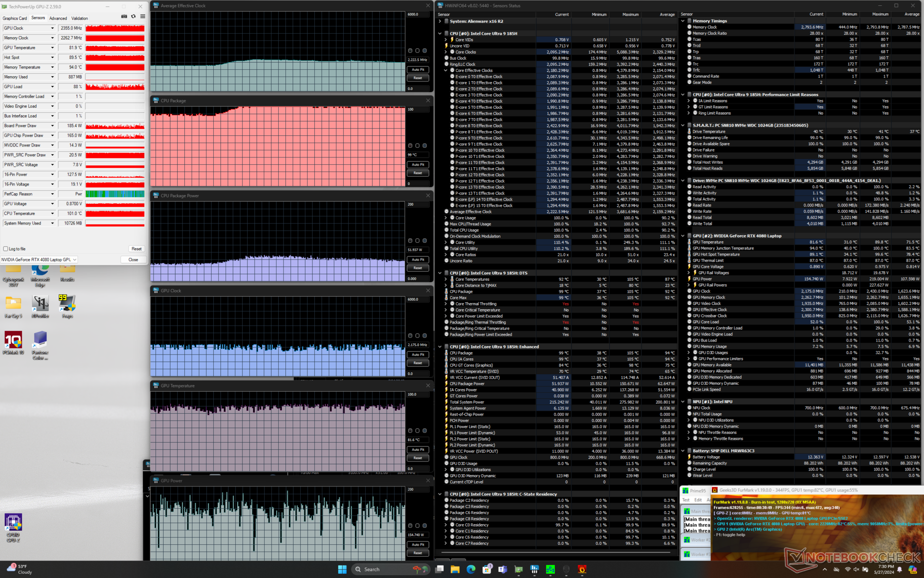Click Auto Fit on the CPU Package graph
924x578 pixels.
click(x=418, y=165)
